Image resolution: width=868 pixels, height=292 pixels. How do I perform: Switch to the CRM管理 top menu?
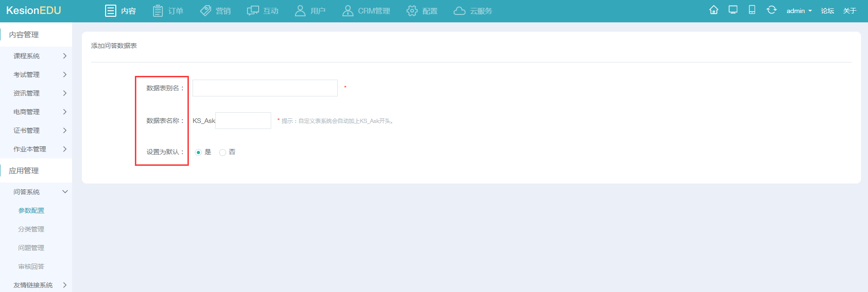tap(366, 11)
